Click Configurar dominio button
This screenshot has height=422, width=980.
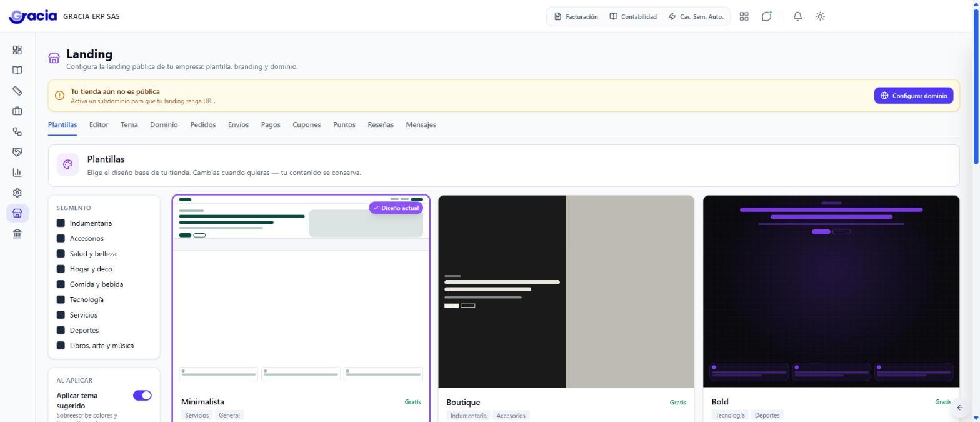[913, 96]
